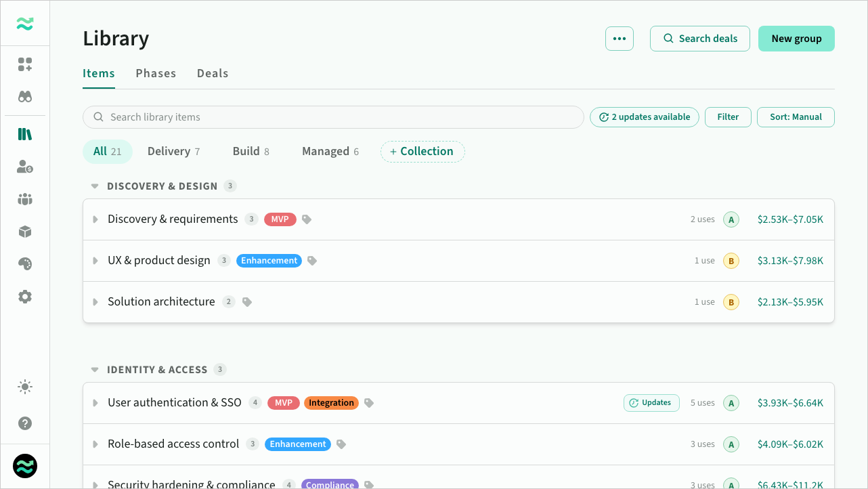868x489 pixels.
Task: Expand Solution architecture row
Action: (95, 302)
